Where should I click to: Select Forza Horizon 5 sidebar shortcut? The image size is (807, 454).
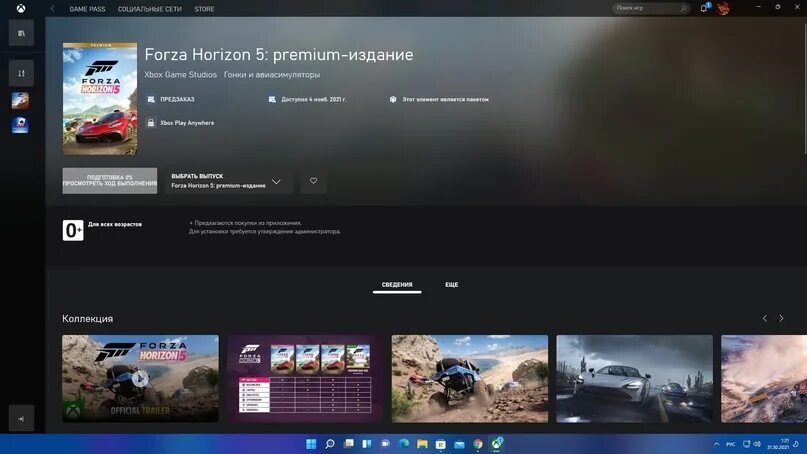(21, 100)
